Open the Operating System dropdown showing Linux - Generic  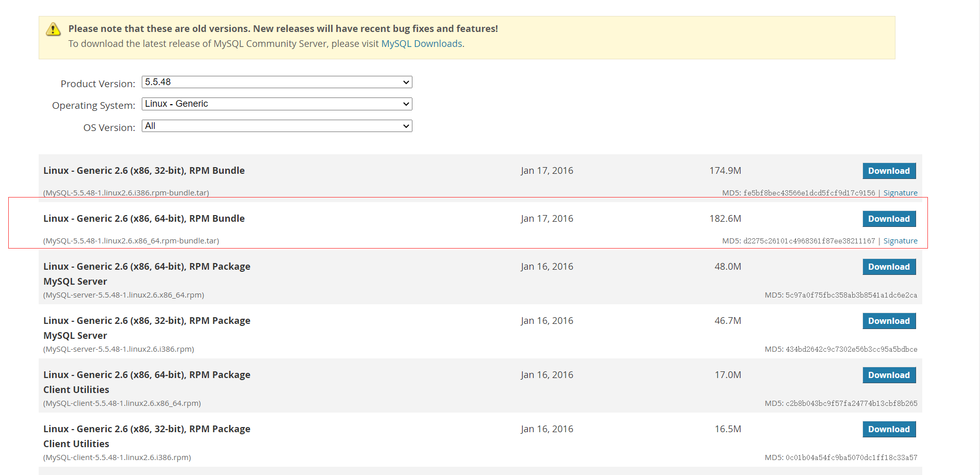coord(277,104)
